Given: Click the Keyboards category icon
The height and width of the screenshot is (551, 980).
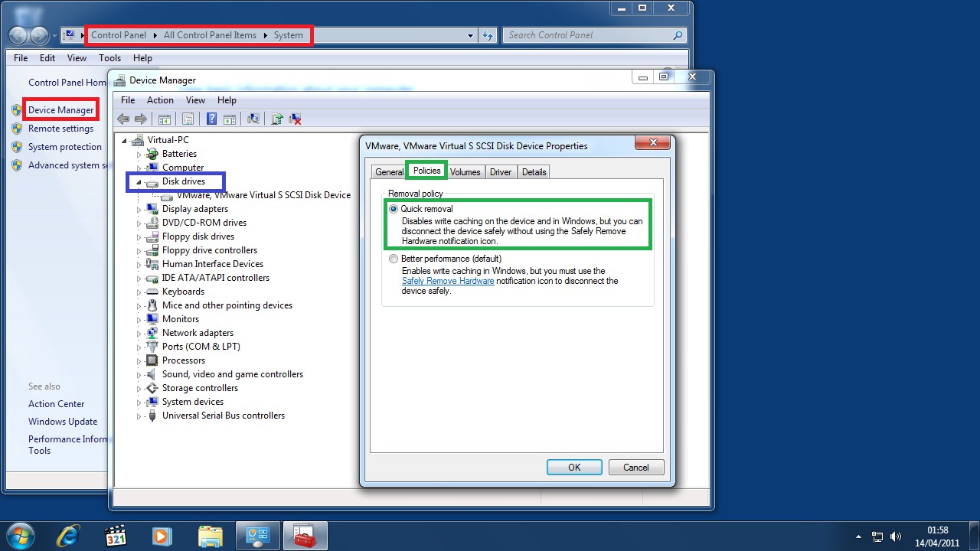Looking at the screenshot, I should (152, 292).
